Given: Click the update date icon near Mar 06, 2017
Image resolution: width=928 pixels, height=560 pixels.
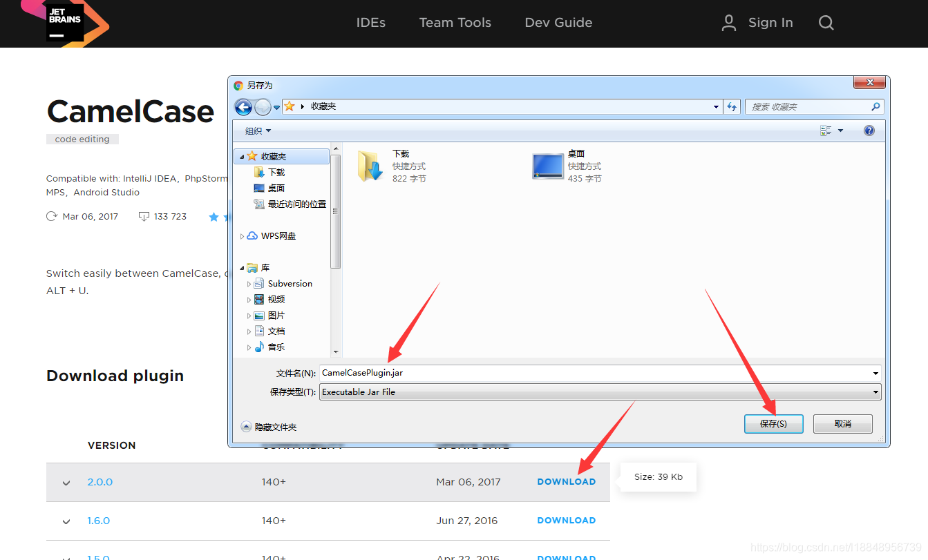Looking at the screenshot, I should (x=51, y=216).
